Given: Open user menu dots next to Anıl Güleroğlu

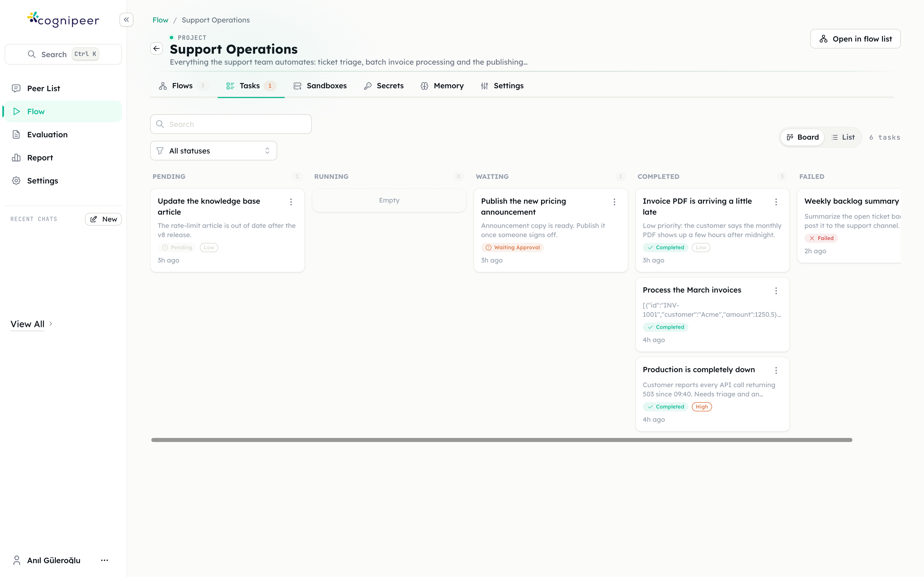Looking at the screenshot, I should (x=105, y=560).
